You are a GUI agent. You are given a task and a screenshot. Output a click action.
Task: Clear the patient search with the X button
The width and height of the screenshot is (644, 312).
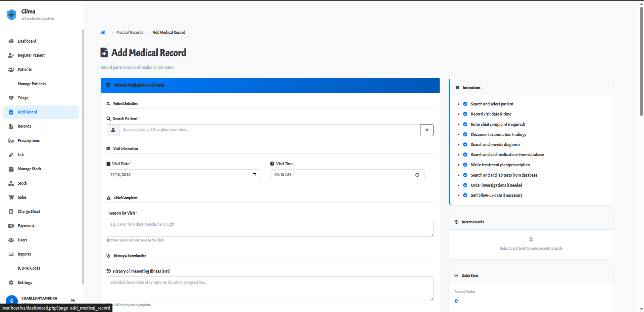point(427,130)
